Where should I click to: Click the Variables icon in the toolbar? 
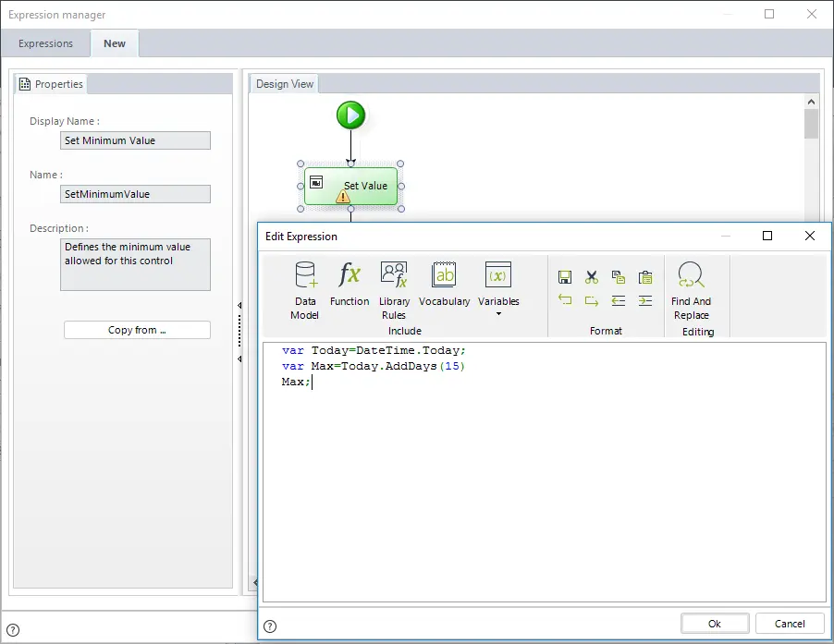click(x=498, y=274)
